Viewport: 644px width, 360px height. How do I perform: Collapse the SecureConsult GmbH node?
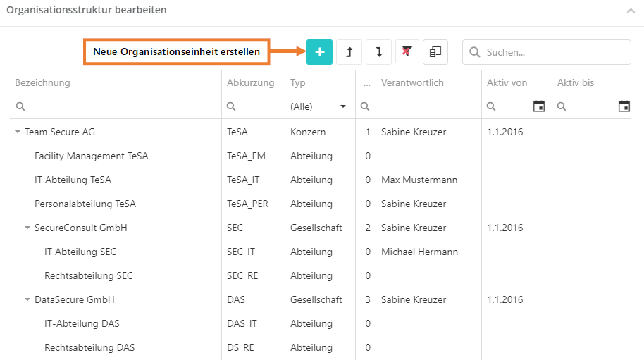(x=27, y=228)
